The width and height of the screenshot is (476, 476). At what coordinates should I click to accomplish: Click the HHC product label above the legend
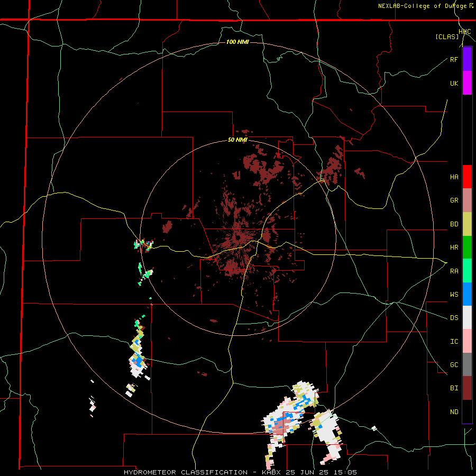(x=464, y=32)
